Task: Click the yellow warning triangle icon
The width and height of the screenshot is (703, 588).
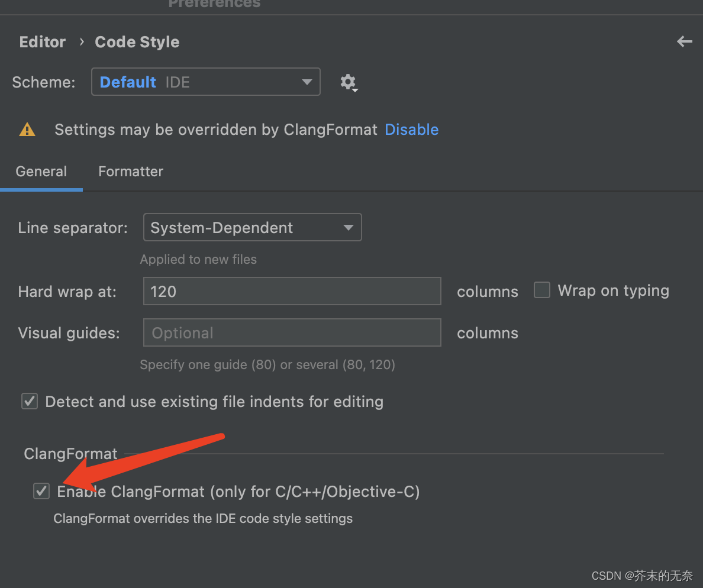Action: [x=27, y=129]
